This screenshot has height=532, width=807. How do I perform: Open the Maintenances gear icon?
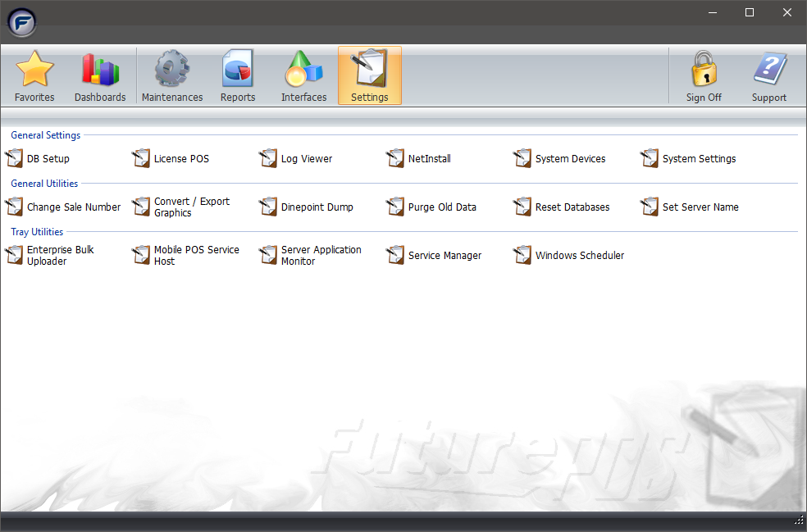[x=172, y=68]
